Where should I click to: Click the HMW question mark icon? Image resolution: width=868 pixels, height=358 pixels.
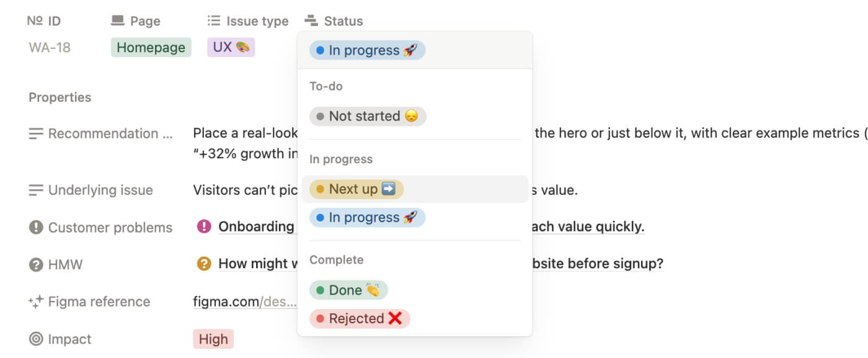pyautogui.click(x=36, y=264)
